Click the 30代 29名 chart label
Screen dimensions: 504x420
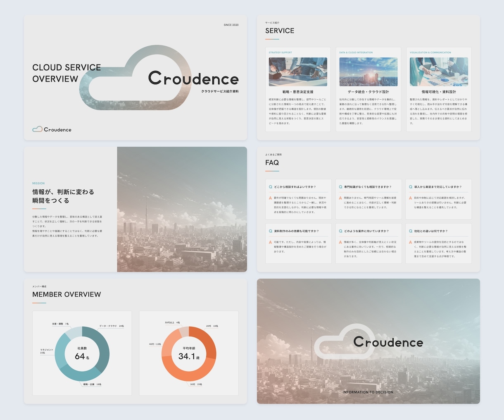click(196, 384)
